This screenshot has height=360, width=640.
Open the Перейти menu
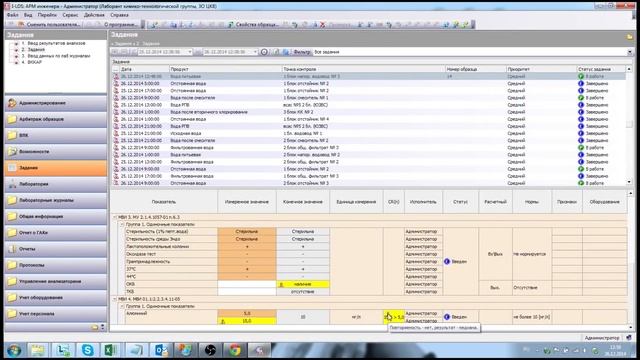point(47,15)
